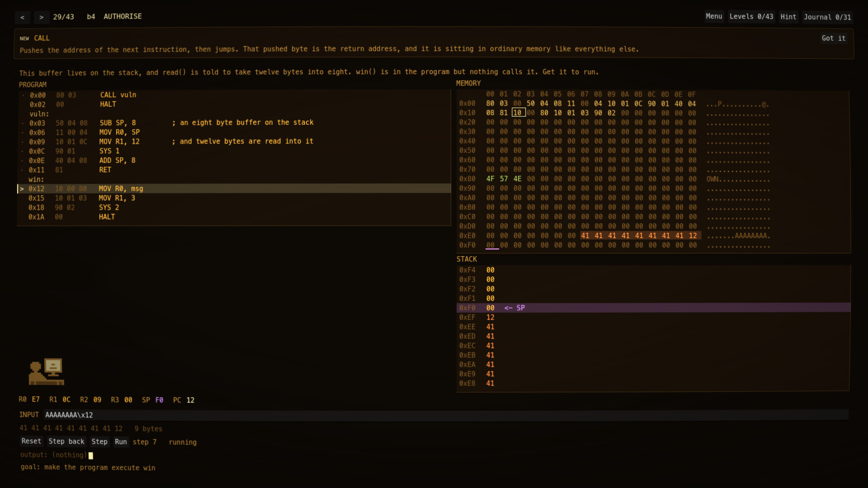This screenshot has width=868, height=488.
Task: Open Levels 0/43 list
Action: [x=751, y=17]
